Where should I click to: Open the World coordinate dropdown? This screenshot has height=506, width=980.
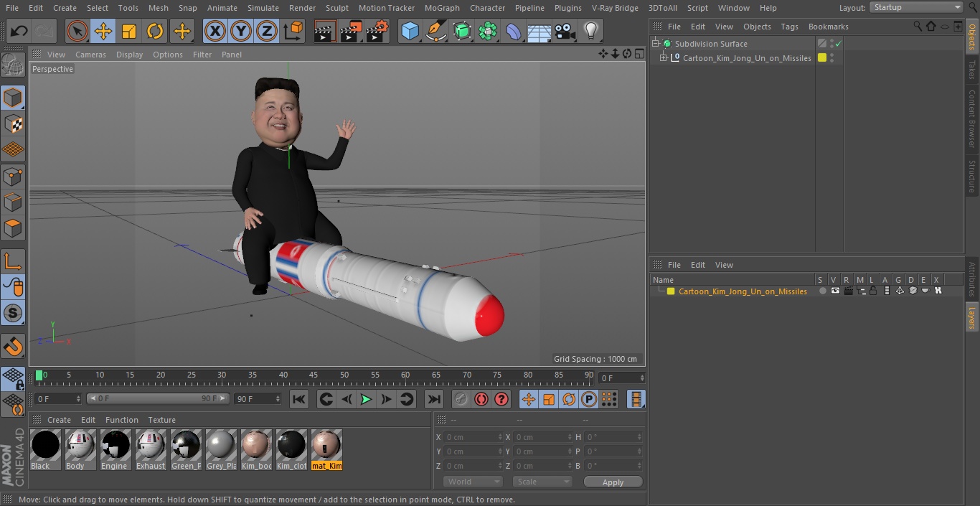point(472,482)
